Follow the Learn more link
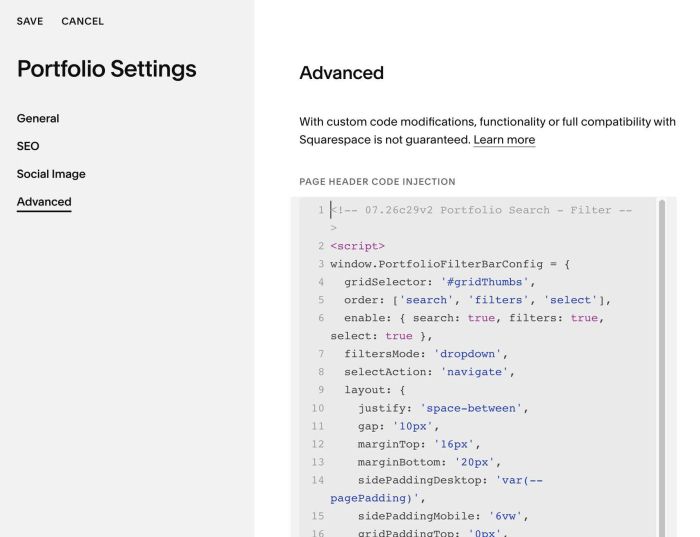This screenshot has height=537, width=700. [504, 140]
